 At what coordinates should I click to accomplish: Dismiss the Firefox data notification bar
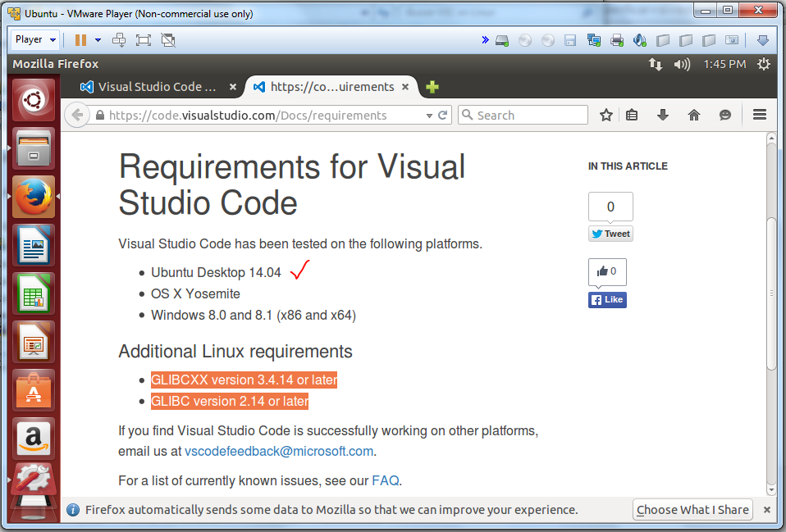[x=767, y=510]
